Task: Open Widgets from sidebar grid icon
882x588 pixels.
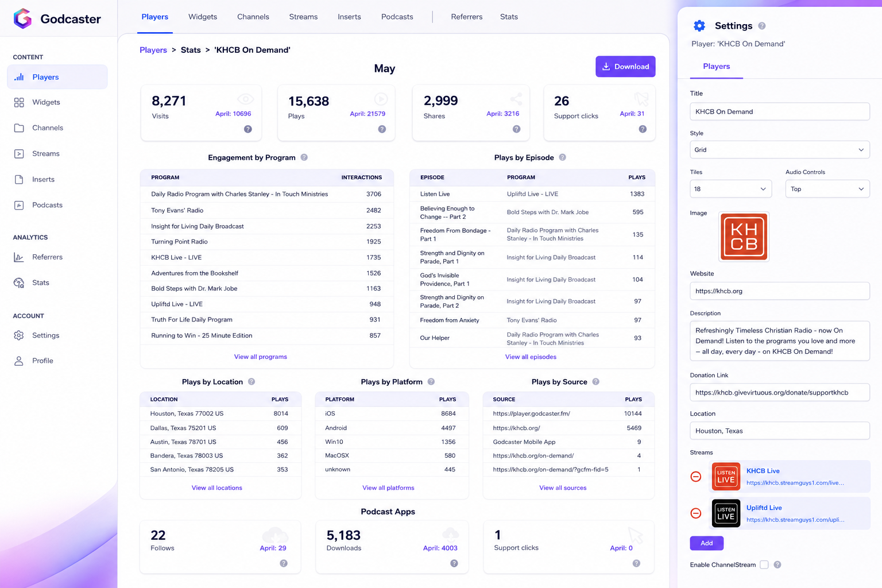Action: pyautogui.click(x=19, y=102)
